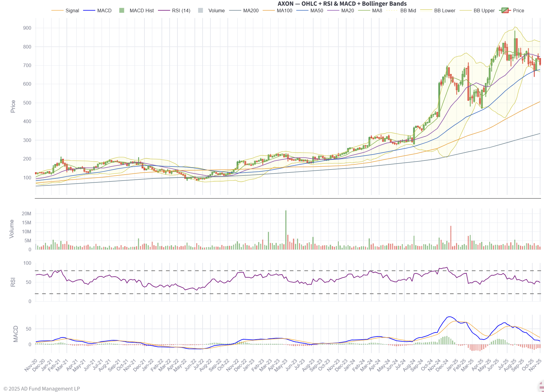The image size is (544, 392).
Task: Toggle the MACD legend entry
Action: [97, 10]
